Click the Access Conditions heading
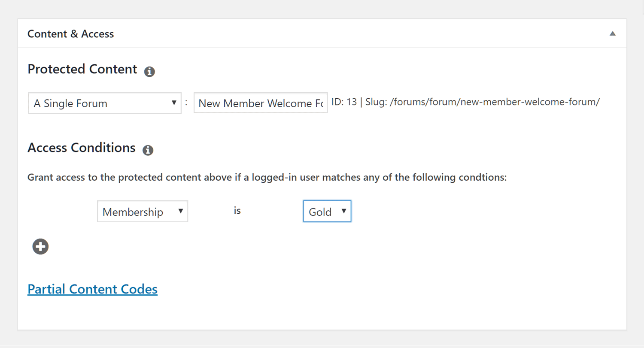 [x=81, y=148]
